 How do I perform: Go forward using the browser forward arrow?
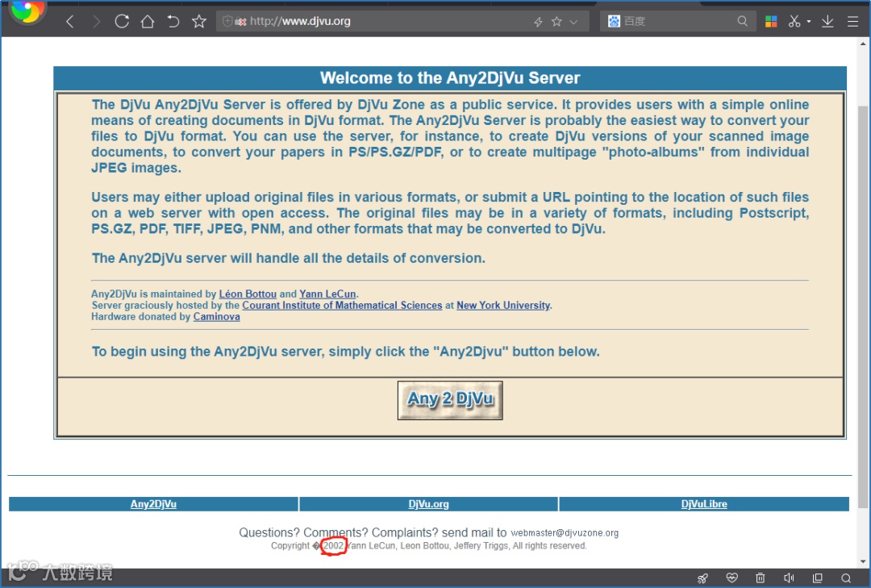tap(97, 22)
